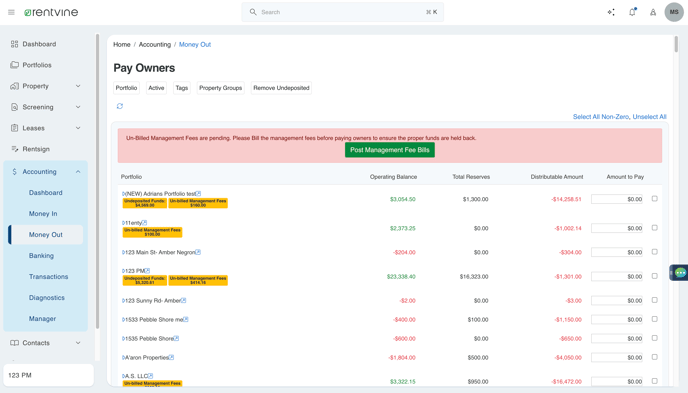The height and width of the screenshot is (393, 688).
Task: Open the hamburger menu icon
Action: coord(11,12)
